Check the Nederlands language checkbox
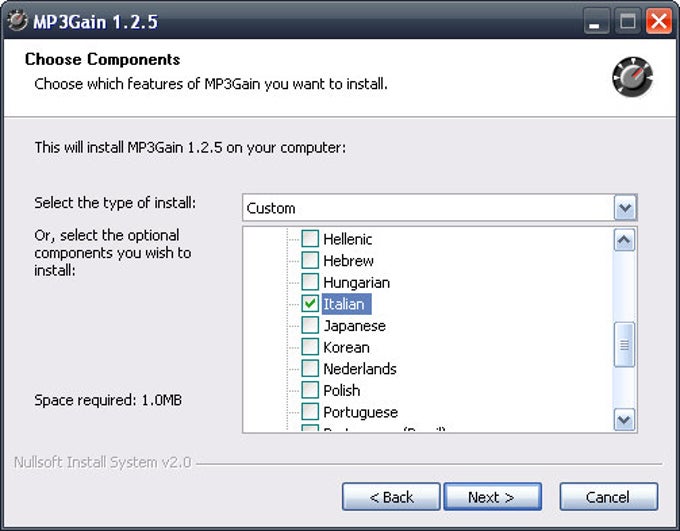This screenshot has height=531, width=680. coord(310,368)
